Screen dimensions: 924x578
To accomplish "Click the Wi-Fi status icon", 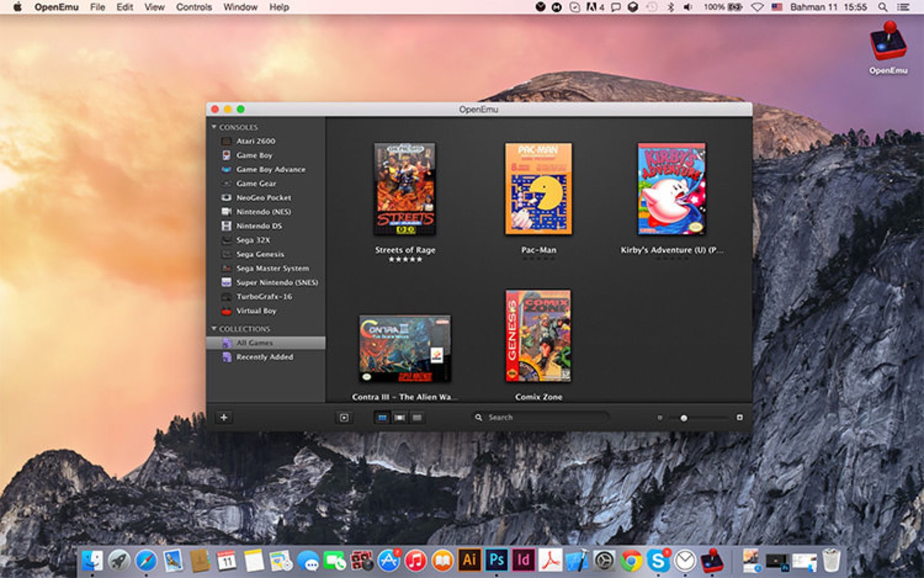I will [757, 7].
